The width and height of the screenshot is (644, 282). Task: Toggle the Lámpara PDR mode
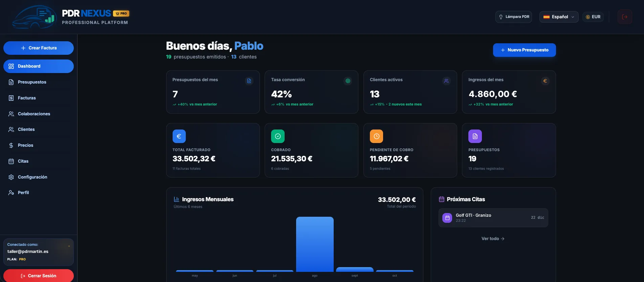(x=514, y=17)
